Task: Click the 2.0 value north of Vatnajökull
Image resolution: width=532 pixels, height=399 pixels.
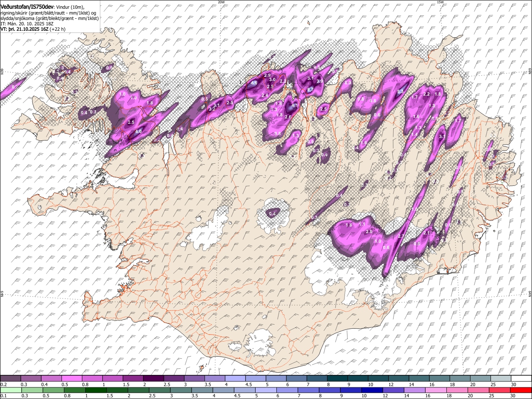Action: point(369,232)
